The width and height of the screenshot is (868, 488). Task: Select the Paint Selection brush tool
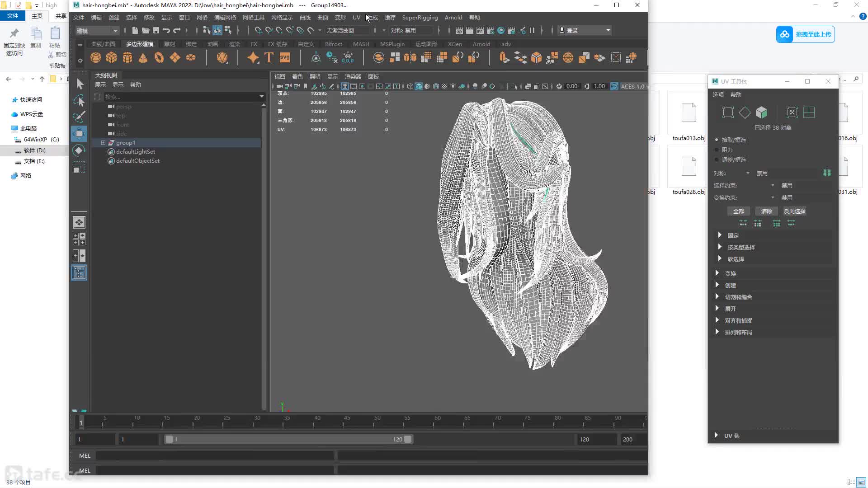pos(80,117)
